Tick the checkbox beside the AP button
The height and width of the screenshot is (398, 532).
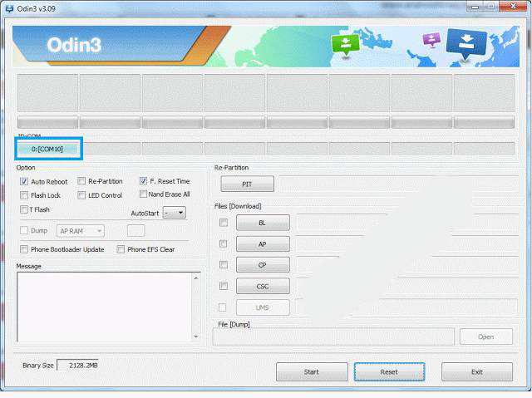click(224, 243)
